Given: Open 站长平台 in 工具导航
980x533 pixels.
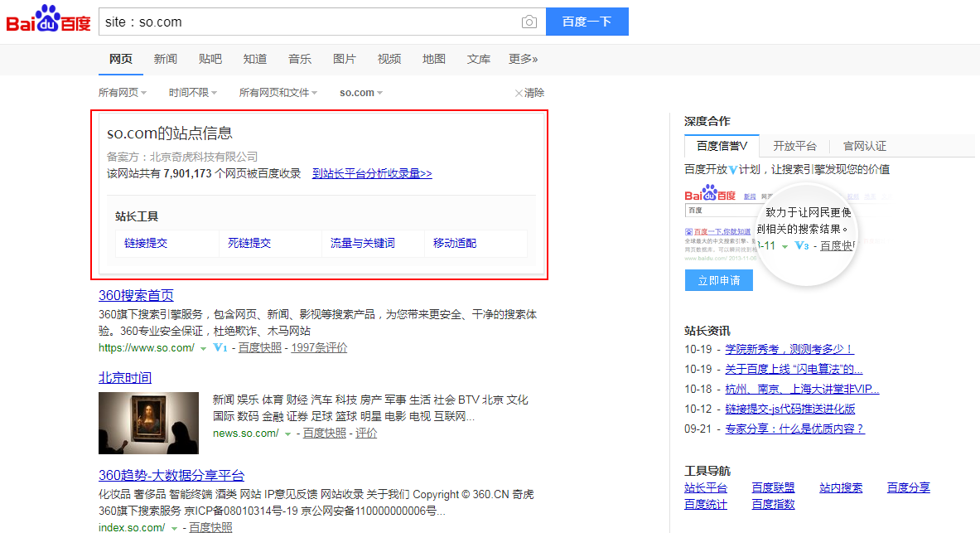Looking at the screenshot, I should (706, 488).
